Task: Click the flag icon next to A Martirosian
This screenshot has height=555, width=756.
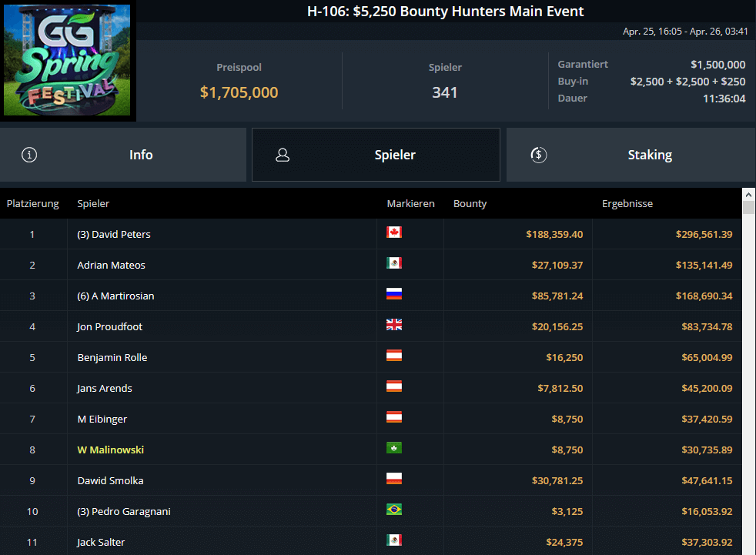Action: pyautogui.click(x=394, y=294)
